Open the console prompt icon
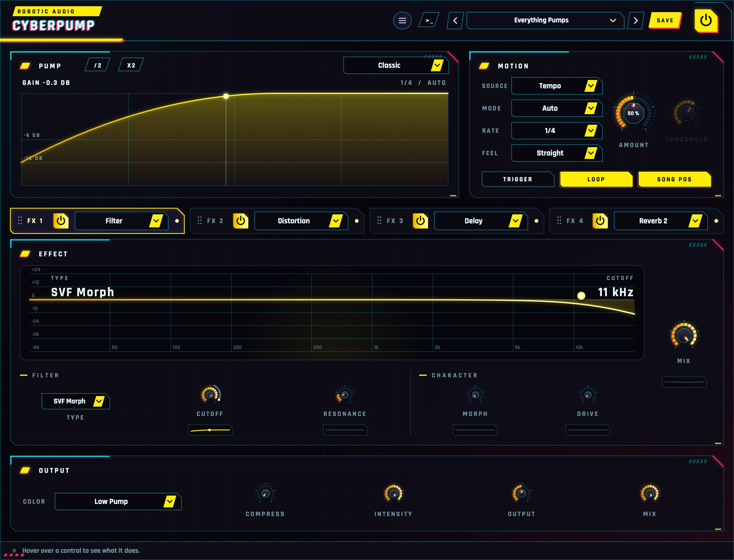This screenshot has width=734, height=560. click(x=429, y=21)
